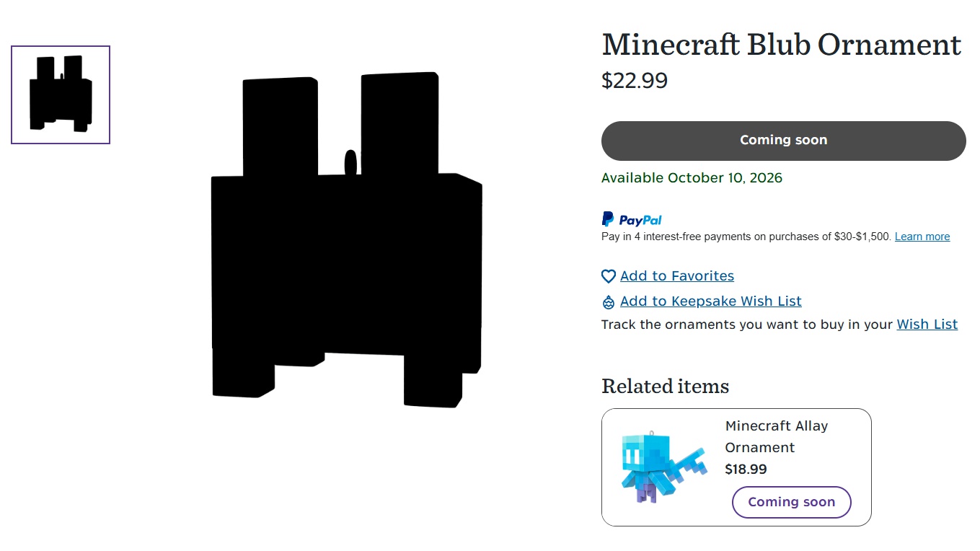This screenshot has height=551, width=980.
Task: Open your Wish List link
Action: point(927,325)
